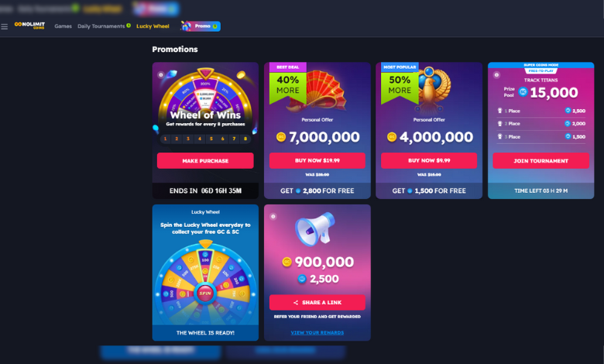The height and width of the screenshot is (364, 604).
Task: Click the info icon on Wheel of Wins card
Action: pyautogui.click(x=160, y=74)
